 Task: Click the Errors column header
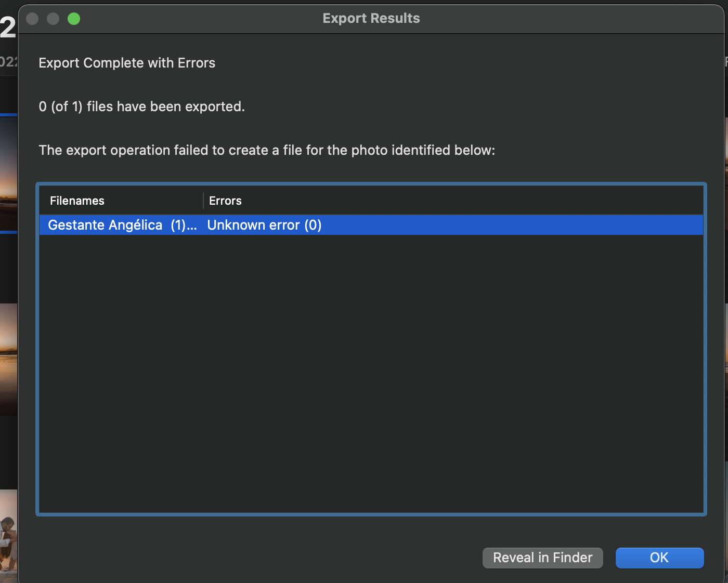225,201
